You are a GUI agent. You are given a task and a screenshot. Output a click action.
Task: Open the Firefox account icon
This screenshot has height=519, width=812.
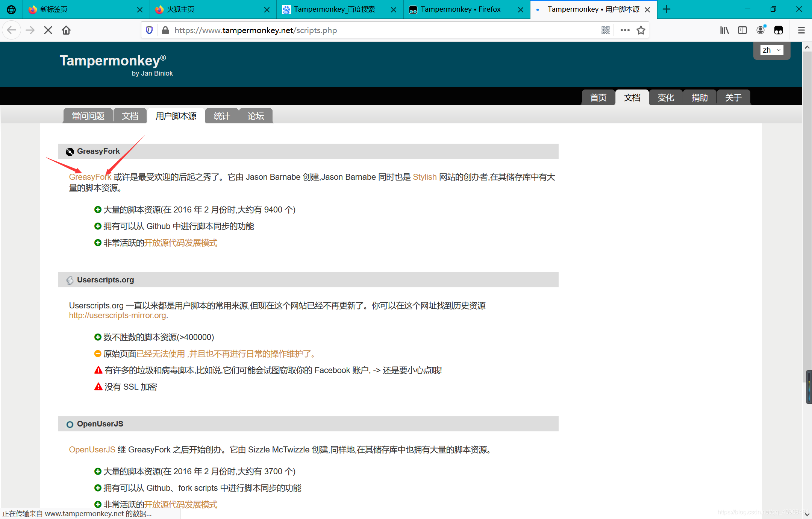[x=760, y=30]
